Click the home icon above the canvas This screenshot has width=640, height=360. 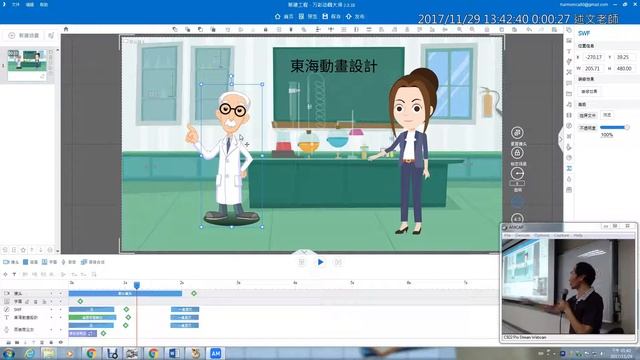pyautogui.click(x=66, y=29)
